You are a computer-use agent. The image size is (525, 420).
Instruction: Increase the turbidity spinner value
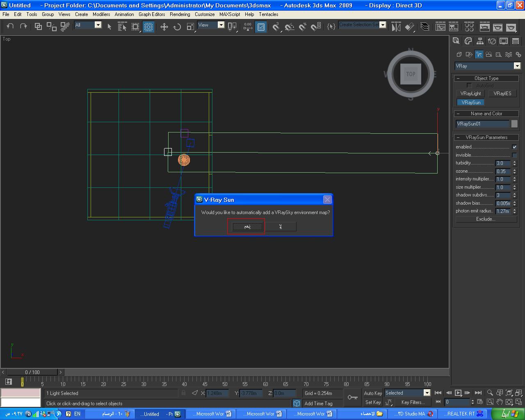(x=514, y=162)
